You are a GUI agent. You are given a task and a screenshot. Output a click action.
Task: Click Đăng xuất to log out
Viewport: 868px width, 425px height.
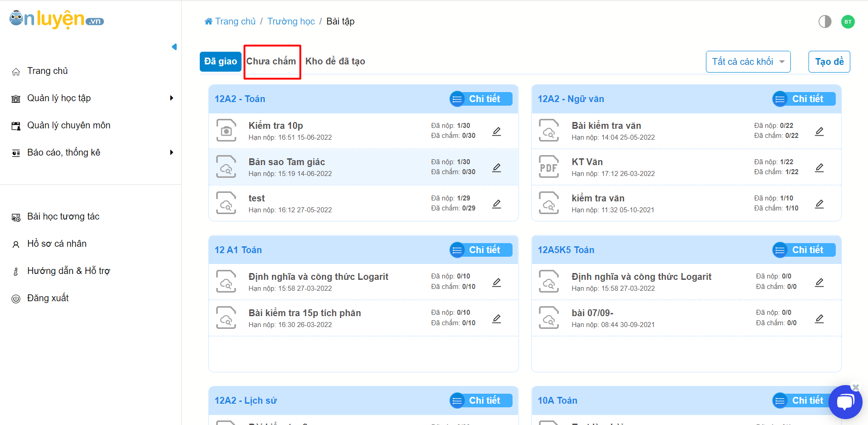pyautogui.click(x=48, y=298)
